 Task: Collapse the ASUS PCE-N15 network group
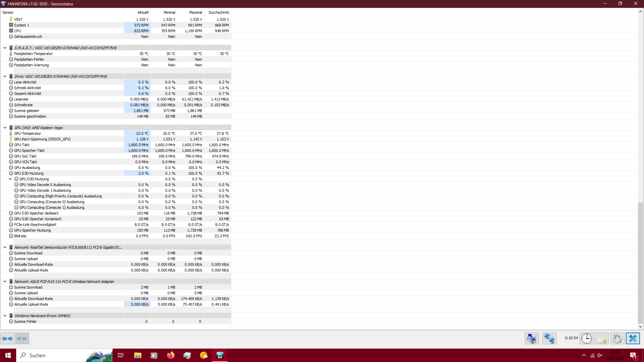[x=5, y=282]
